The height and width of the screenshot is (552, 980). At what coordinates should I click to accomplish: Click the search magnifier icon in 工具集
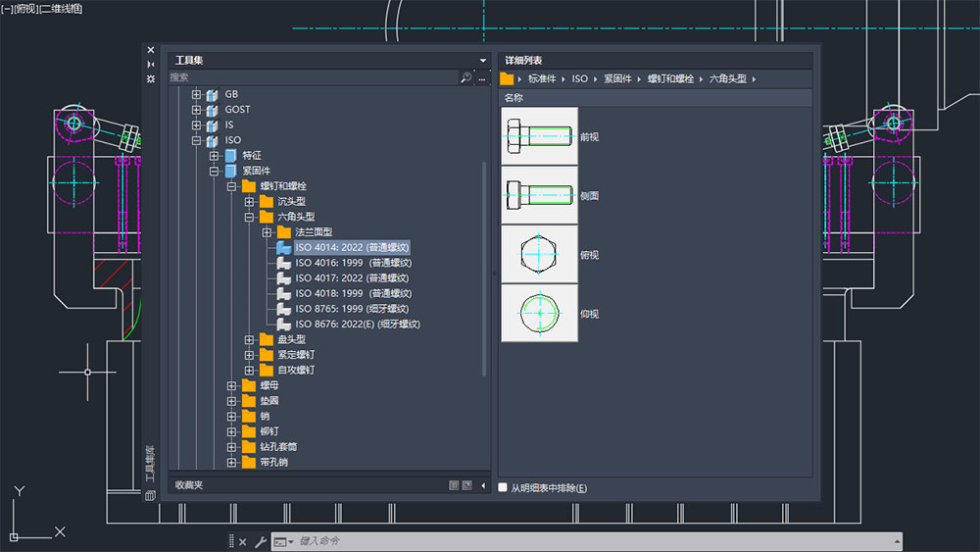tap(465, 77)
